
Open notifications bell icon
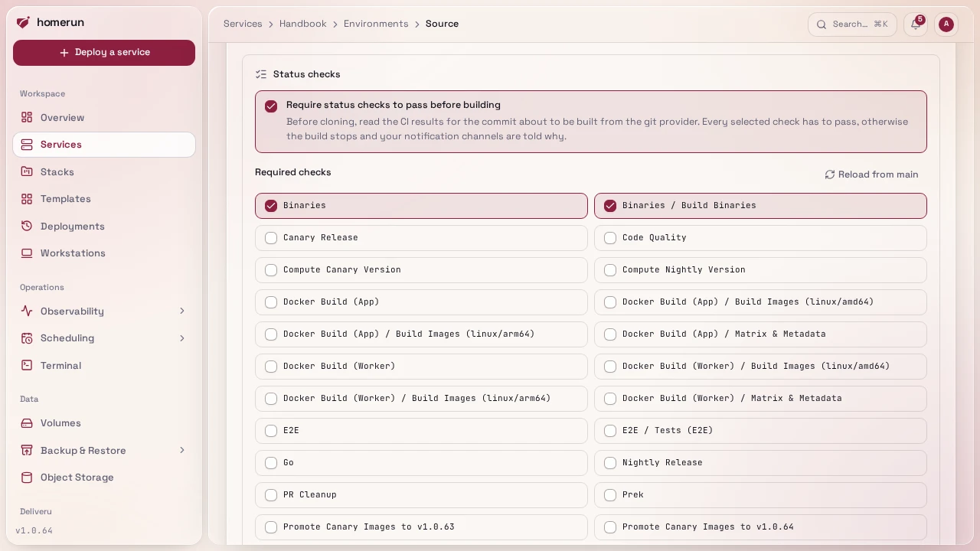pyautogui.click(x=916, y=24)
